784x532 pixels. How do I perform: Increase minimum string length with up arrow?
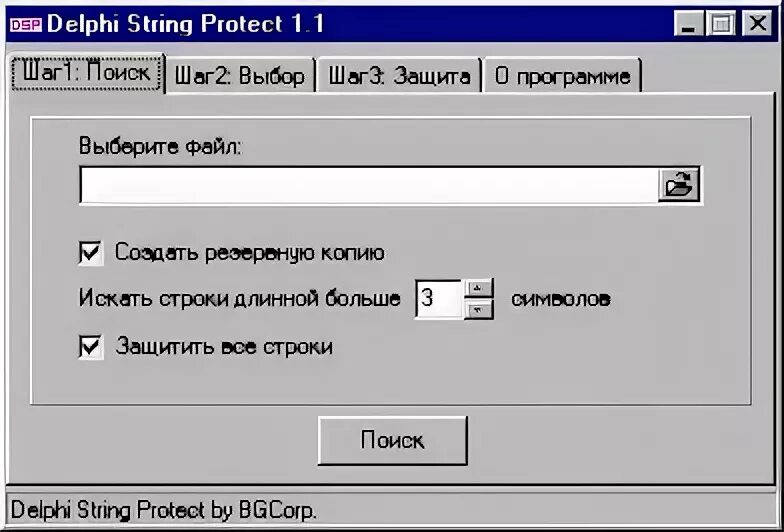(x=478, y=288)
